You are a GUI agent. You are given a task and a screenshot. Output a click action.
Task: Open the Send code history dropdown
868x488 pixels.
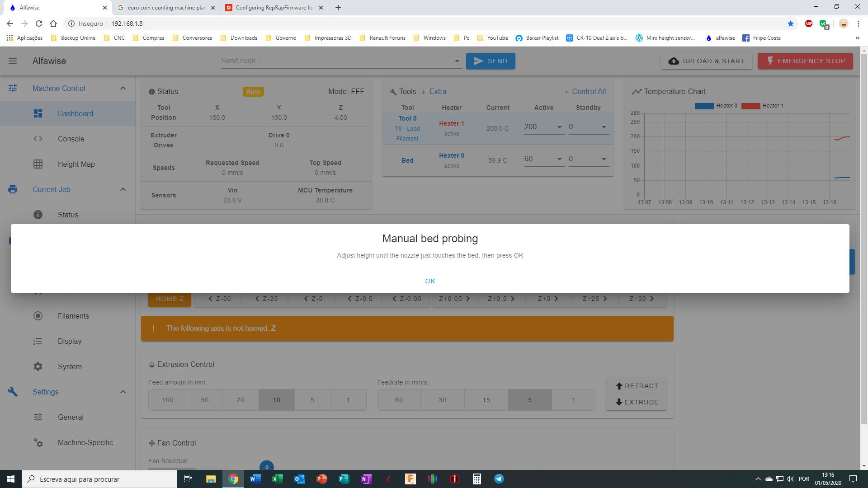click(x=457, y=61)
